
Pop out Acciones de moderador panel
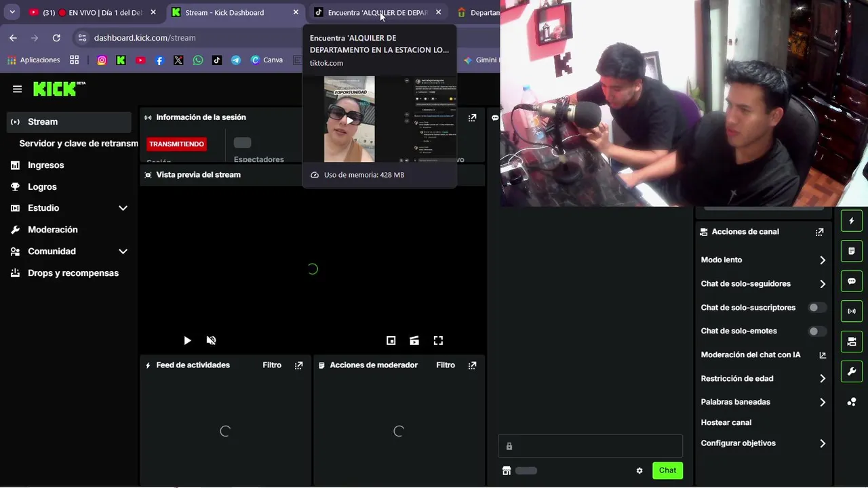pyautogui.click(x=472, y=365)
